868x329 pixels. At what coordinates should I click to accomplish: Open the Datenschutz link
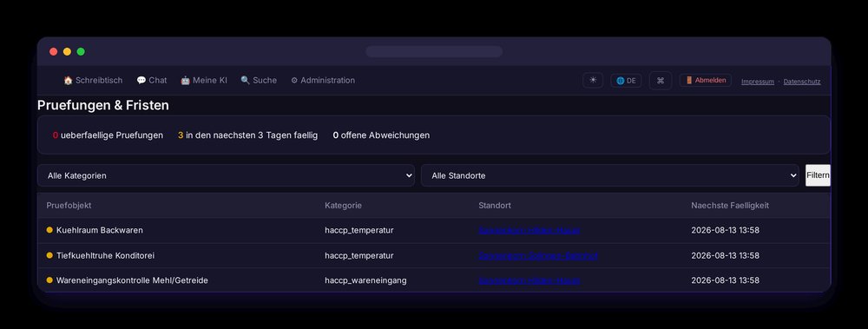click(801, 82)
